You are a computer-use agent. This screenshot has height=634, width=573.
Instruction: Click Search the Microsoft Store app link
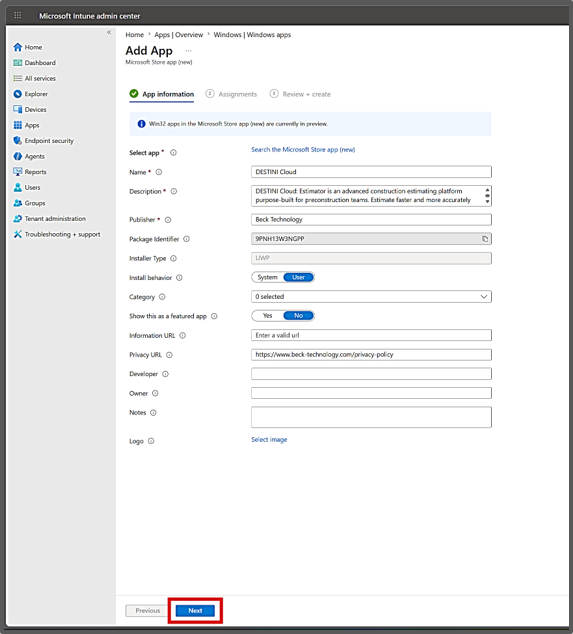click(x=303, y=150)
